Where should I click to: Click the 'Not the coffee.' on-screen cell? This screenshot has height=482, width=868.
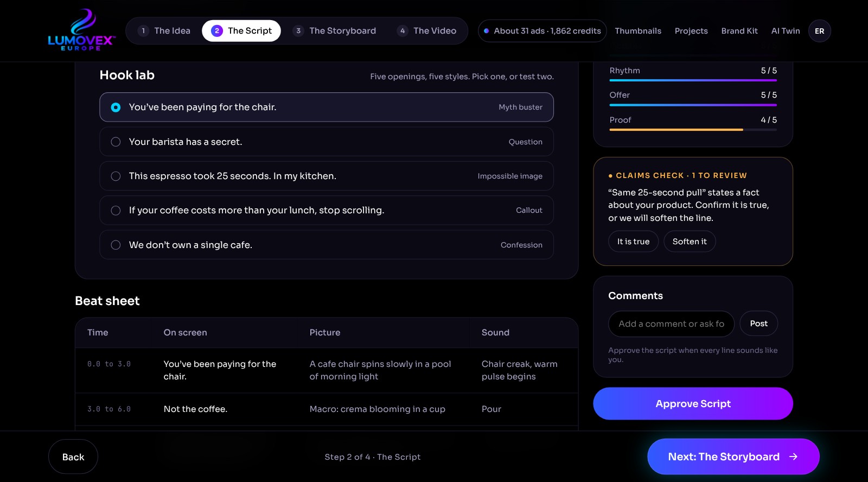(195, 409)
